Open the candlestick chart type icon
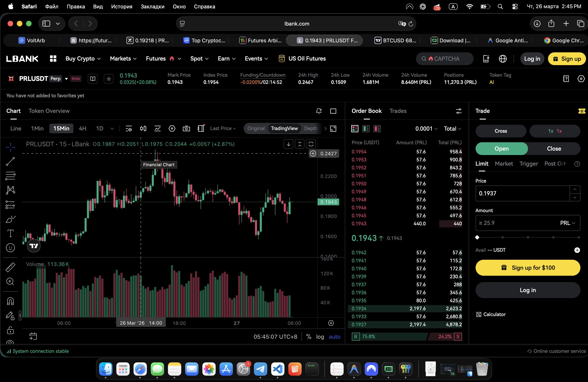This screenshot has height=382, width=588. pyautogui.click(x=143, y=129)
